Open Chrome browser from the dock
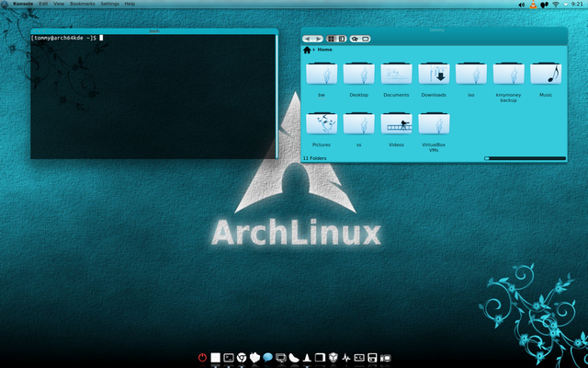This screenshot has height=368, width=588. pyautogui.click(x=242, y=358)
